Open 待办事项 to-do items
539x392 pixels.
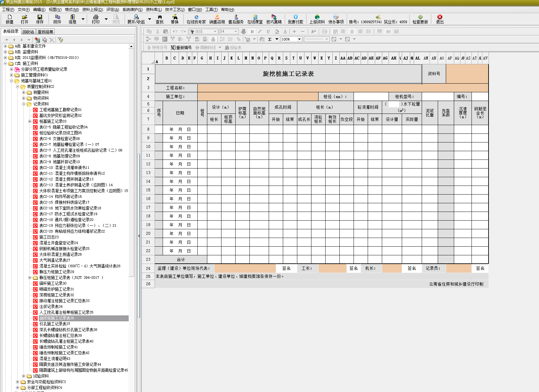pyautogui.click(x=336, y=19)
